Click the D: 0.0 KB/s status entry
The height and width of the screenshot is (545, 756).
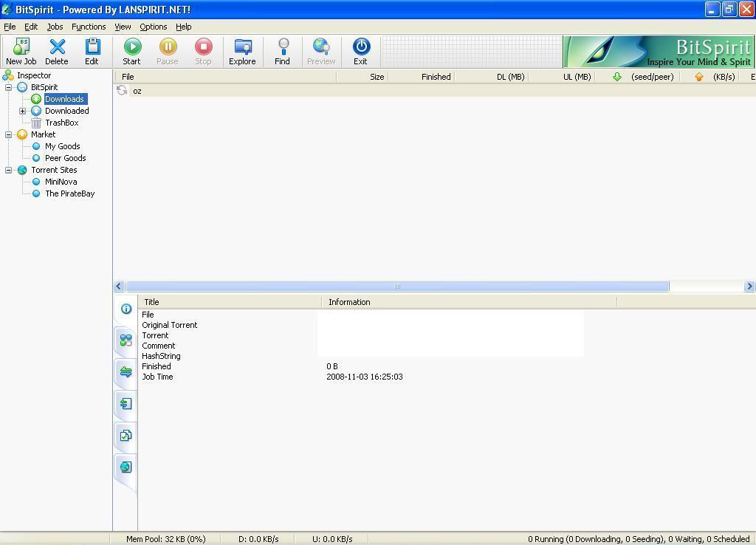(x=258, y=539)
